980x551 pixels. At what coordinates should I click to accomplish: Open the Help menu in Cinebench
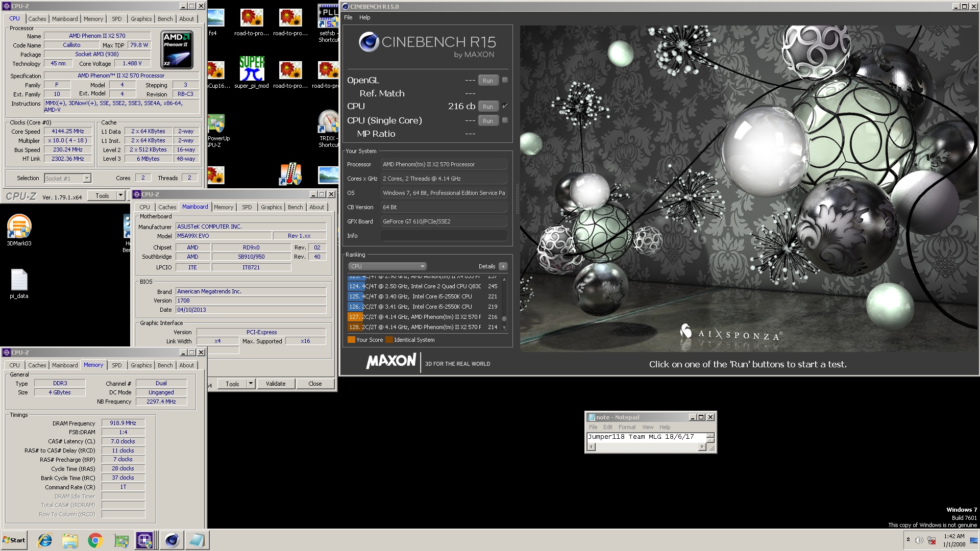coord(364,17)
